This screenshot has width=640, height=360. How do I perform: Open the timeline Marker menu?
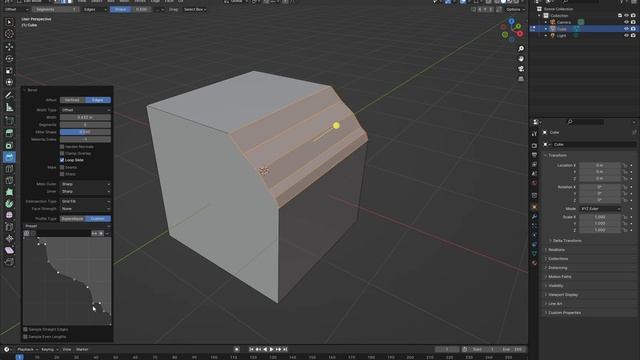[x=82, y=349]
